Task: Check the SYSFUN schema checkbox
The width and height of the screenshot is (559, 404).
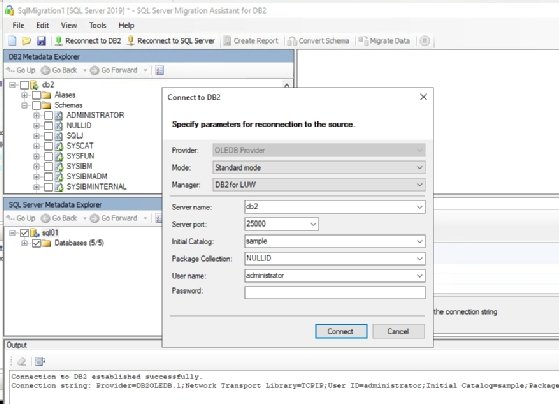Action: [x=48, y=156]
